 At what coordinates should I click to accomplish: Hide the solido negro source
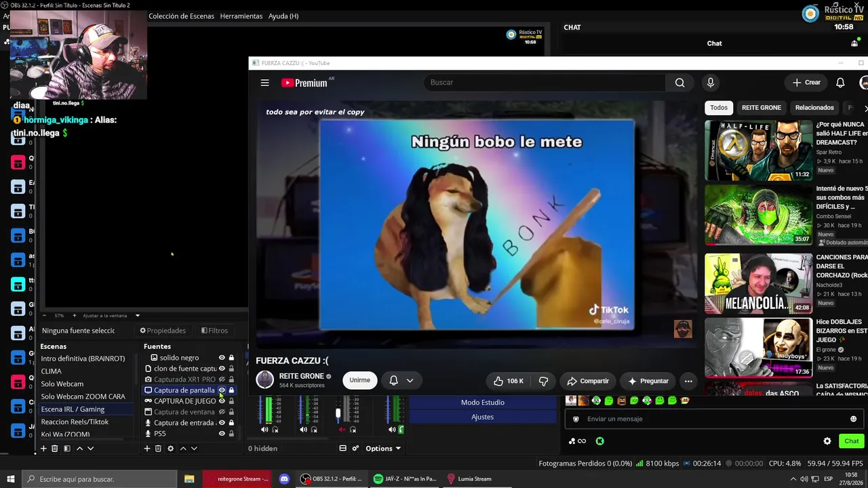(x=222, y=358)
